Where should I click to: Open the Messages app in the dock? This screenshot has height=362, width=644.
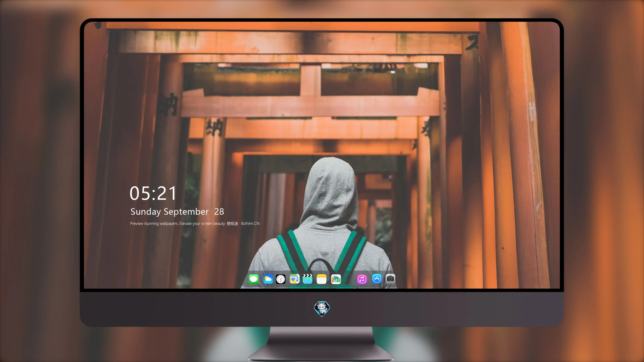pos(254,279)
